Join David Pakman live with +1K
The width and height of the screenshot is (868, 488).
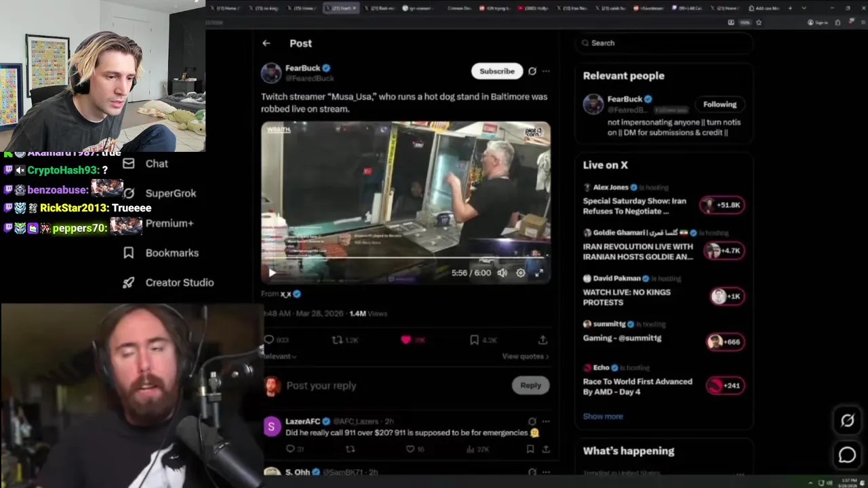[726, 296]
